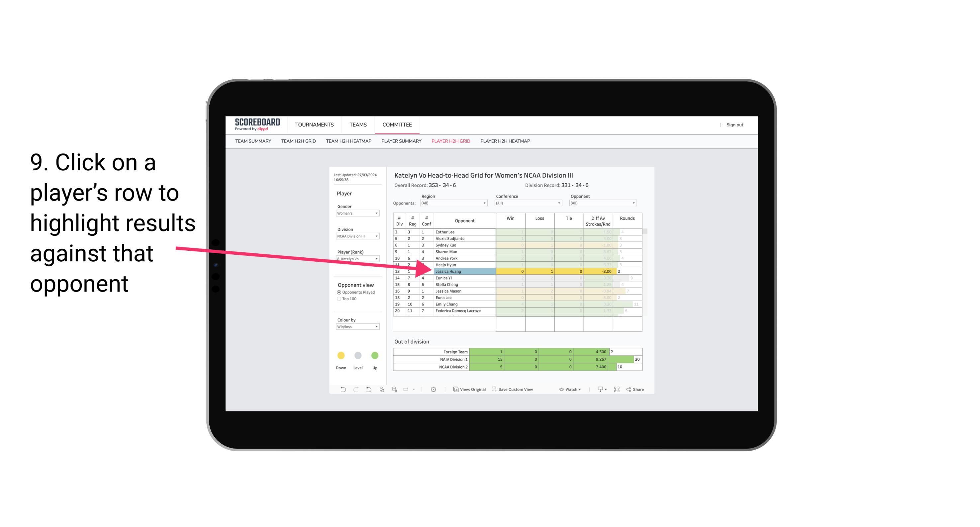The width and height of the screenshot is (980, 527).
Task: Click the calendar/clock icon in toolbar
Action: 434,390
